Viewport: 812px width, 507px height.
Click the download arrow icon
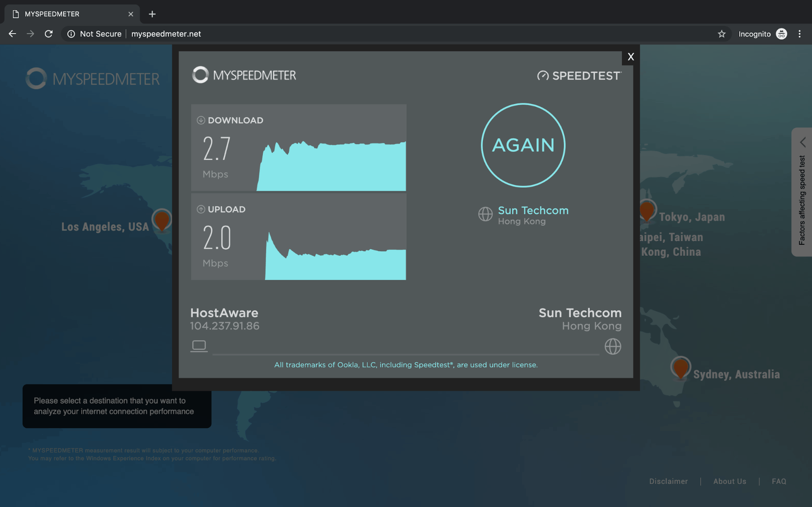(201, 120)
